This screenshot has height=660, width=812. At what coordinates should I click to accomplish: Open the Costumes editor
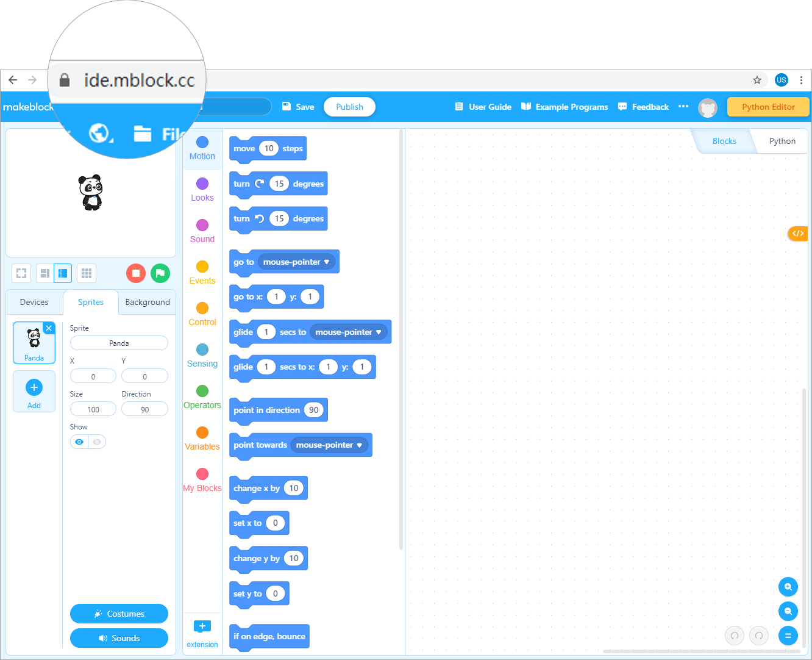click(x=119, y=614)
